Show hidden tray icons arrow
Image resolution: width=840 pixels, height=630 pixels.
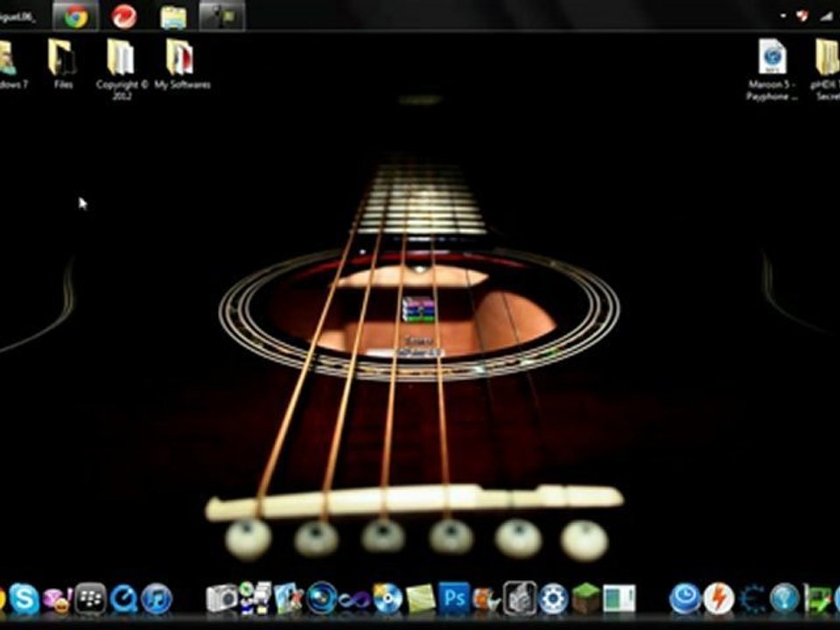(783, 17)
